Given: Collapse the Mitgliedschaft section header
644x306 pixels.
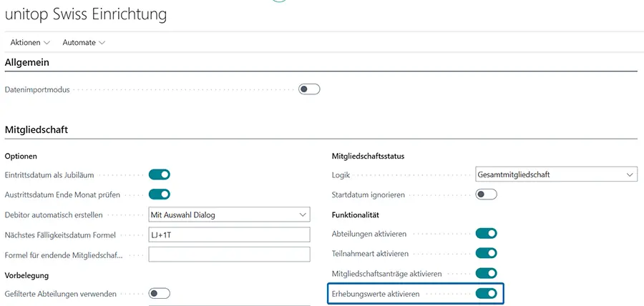Looking at the screenshot, I should click(36, 130).
